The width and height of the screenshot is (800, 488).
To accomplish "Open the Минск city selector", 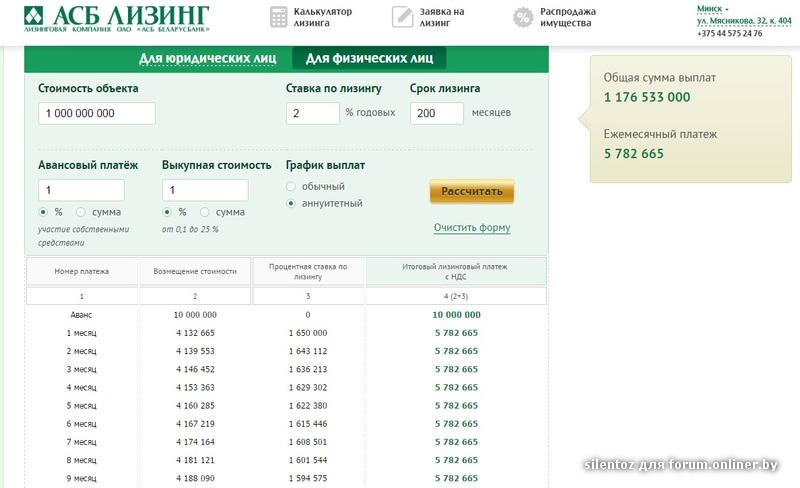I will coord(712,9).
